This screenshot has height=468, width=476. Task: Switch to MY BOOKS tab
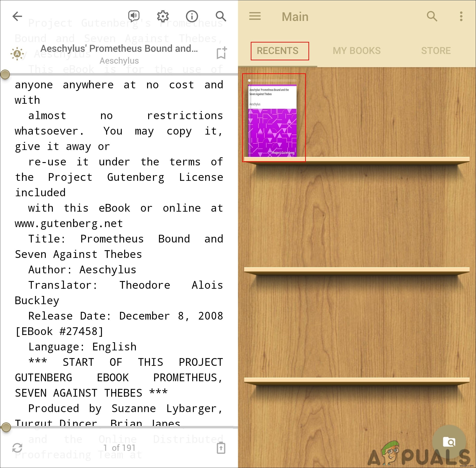tap(357, 50)
